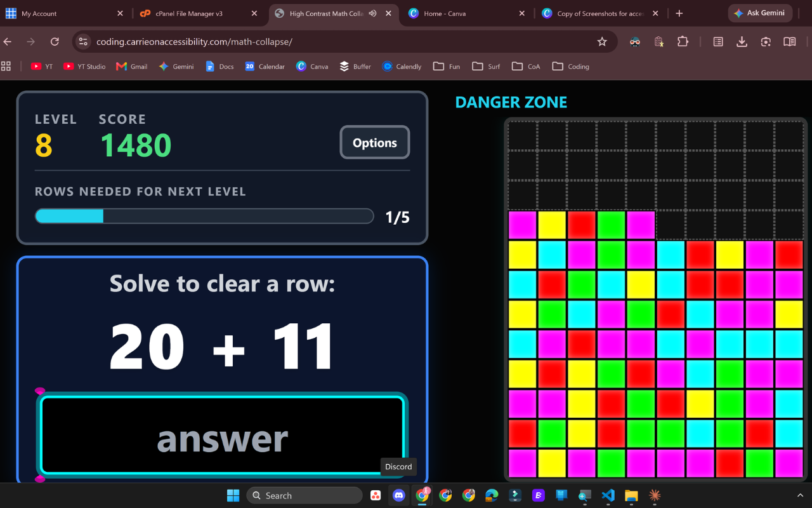
Task: Click the Ask Gemini button
Action: (x=760, y=13)
